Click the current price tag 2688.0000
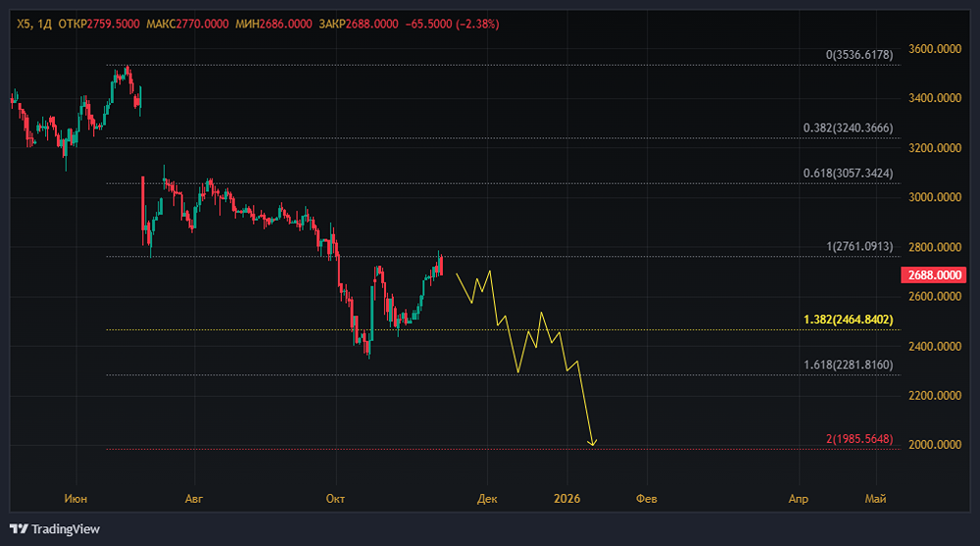This screenshot has height=546, width=980. [x=934, y=275]
